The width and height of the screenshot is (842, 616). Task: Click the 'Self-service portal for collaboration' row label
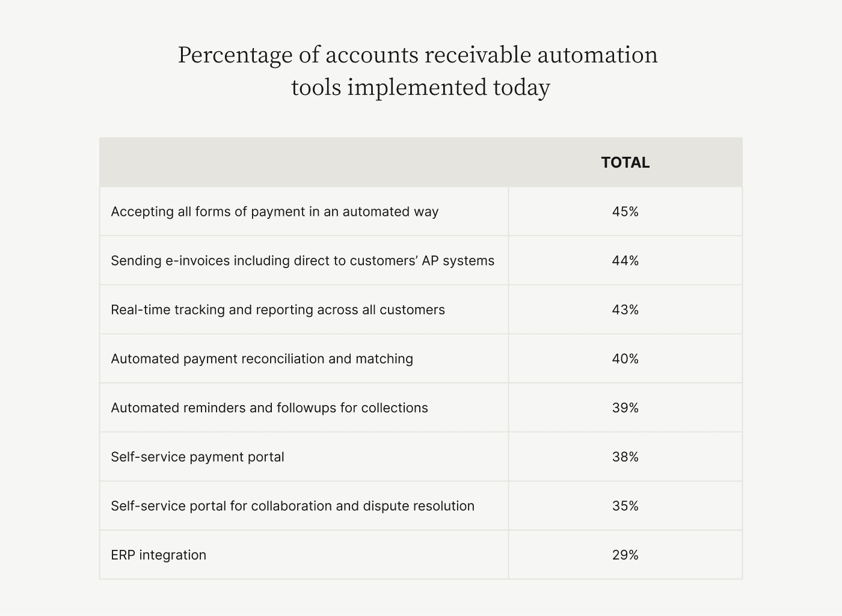click(x=292, y=506)
